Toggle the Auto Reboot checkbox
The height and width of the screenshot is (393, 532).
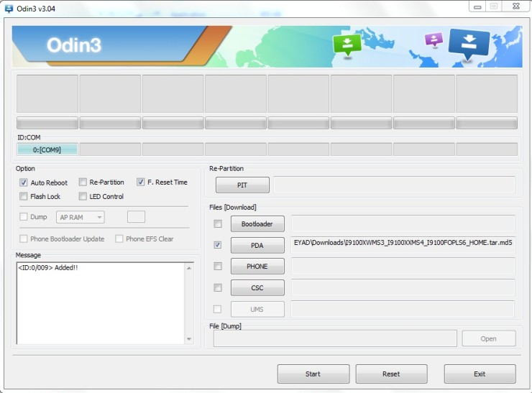pos(24,182)
